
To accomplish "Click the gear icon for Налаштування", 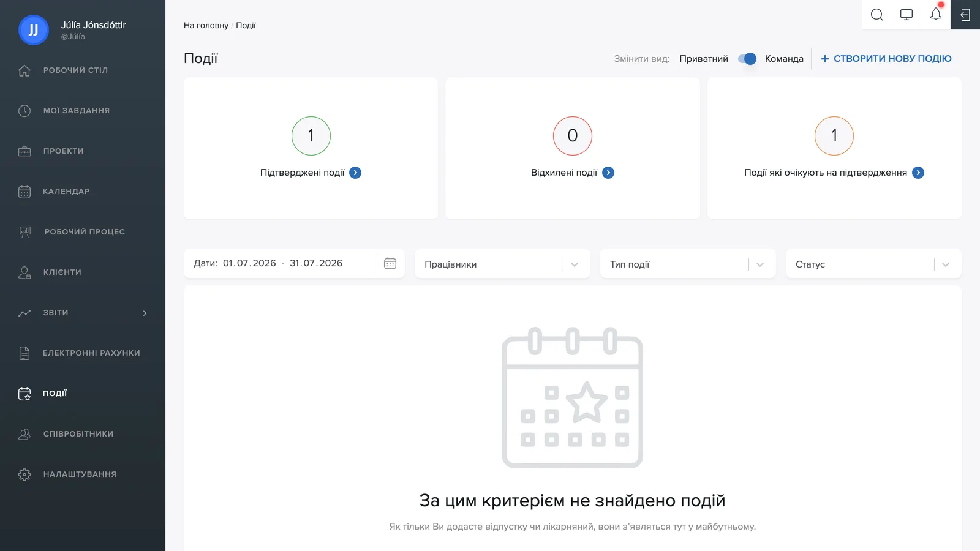I will tap(24, 474).
